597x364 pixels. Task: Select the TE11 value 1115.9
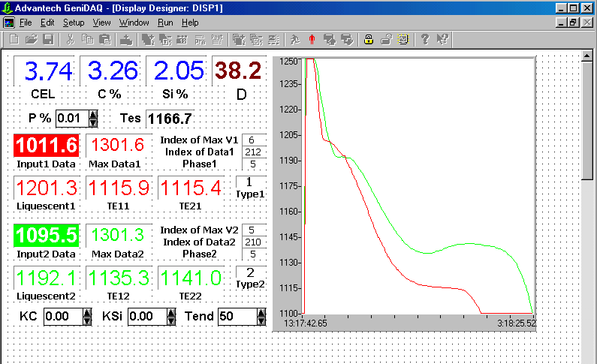pyautogui.click(x=119, y=188)
